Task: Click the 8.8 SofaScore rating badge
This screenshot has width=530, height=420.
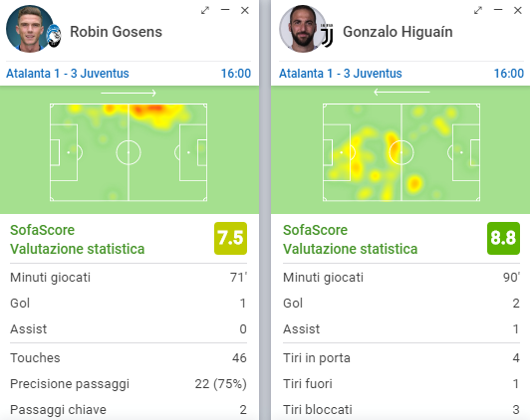Action: tap(503, 238)
